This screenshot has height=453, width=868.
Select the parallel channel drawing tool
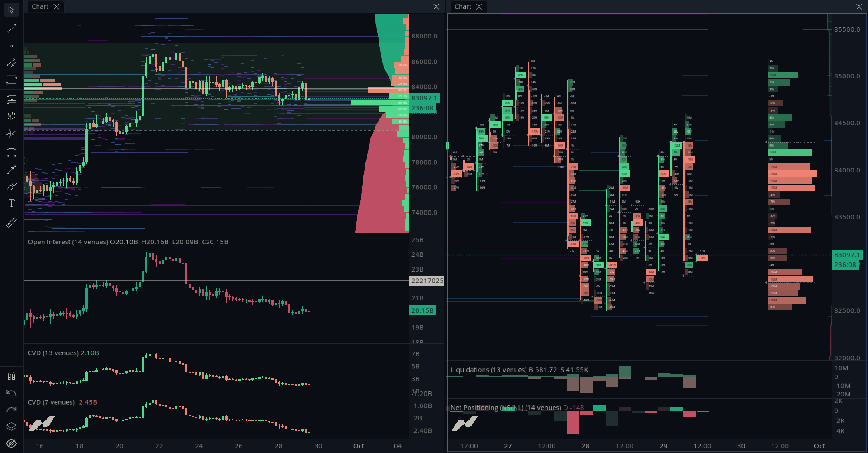point(11,63)
